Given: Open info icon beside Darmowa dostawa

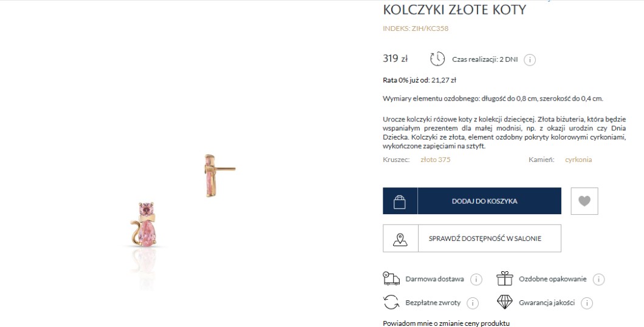Looking at the screenshot, I should pos(476,279).
